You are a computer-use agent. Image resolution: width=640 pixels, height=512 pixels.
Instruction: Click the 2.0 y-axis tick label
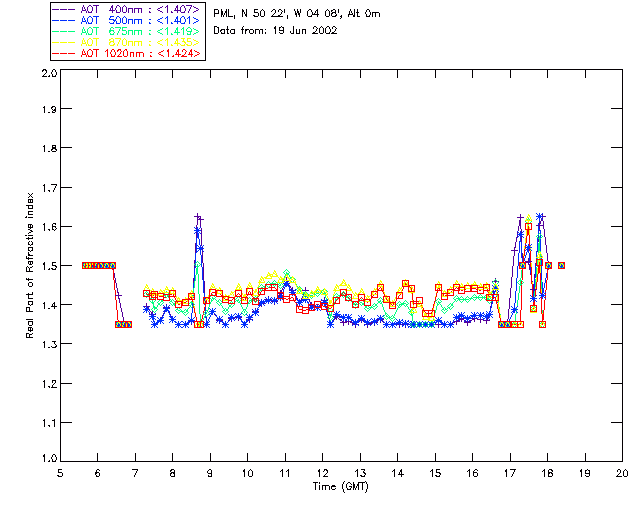click(x=49, y=73)
